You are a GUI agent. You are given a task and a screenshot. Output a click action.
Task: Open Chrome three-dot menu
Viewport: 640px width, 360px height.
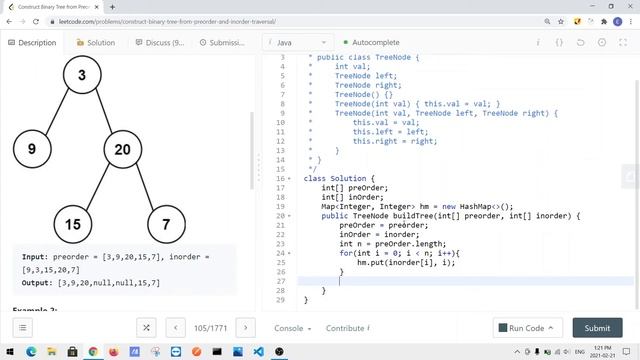pos(631,22)
